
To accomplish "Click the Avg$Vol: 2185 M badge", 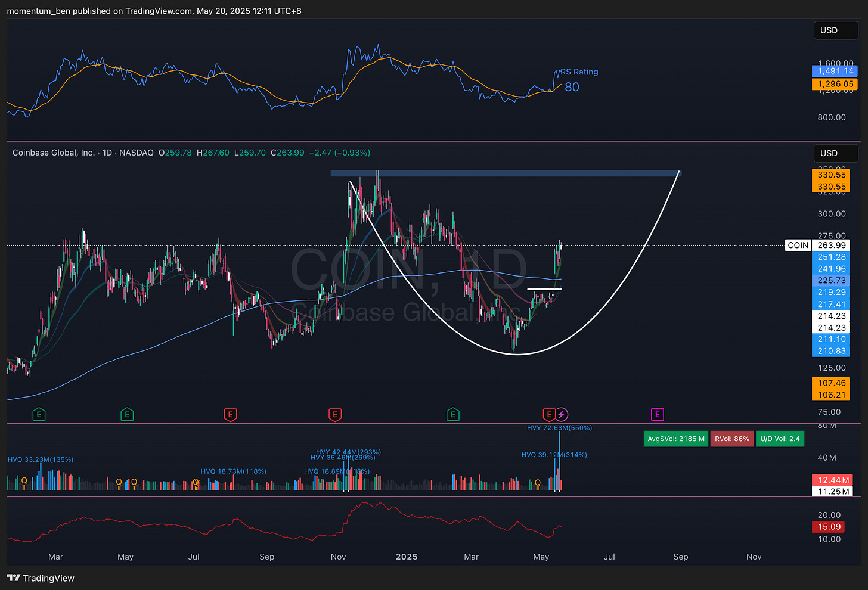I will [x=676, y=439].
